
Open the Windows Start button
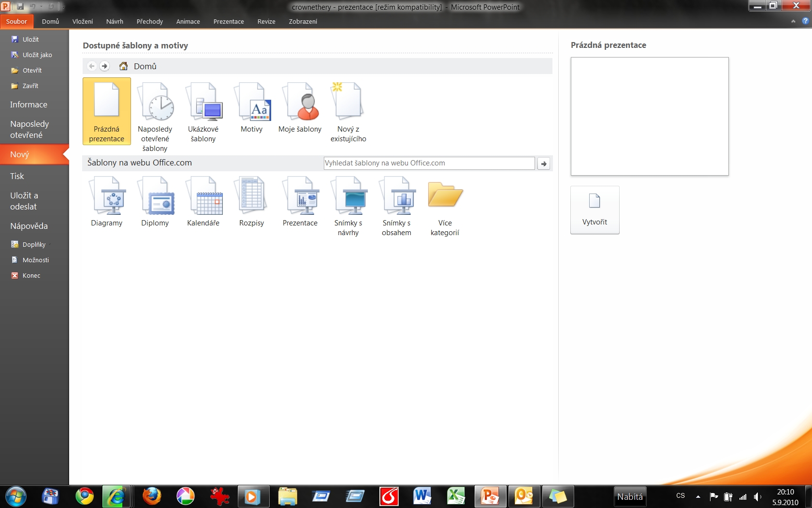[x=16, y=496]
